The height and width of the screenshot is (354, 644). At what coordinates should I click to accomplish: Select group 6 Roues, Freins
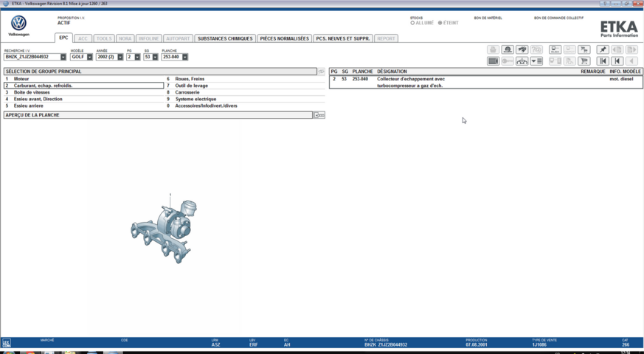pos(245,79)
